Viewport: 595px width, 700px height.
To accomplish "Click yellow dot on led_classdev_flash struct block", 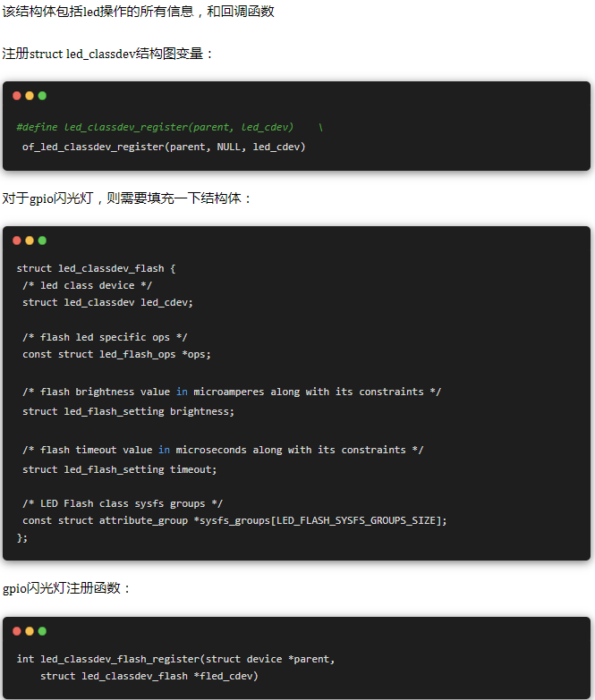I will pyautogui.click(x=30, y=240).
